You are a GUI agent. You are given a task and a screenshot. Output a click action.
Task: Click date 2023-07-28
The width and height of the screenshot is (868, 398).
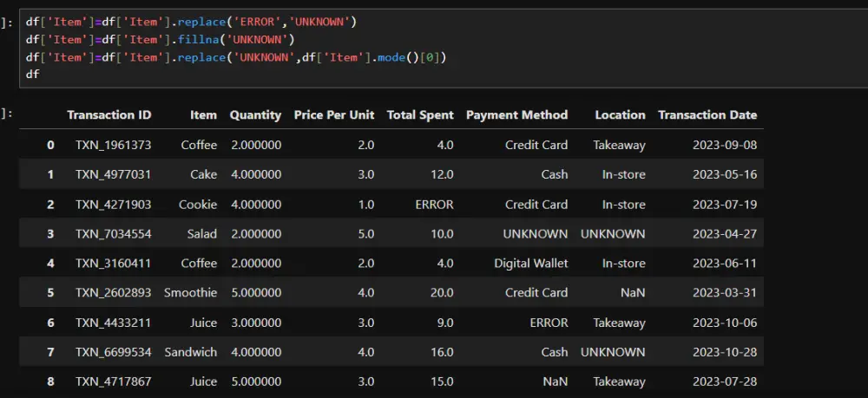pyautogui.click(x=725, y=382)
